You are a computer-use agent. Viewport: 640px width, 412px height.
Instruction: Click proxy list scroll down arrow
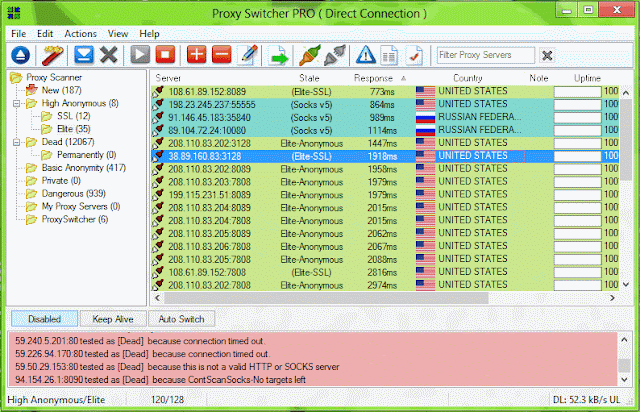click(x=626, y=285)
